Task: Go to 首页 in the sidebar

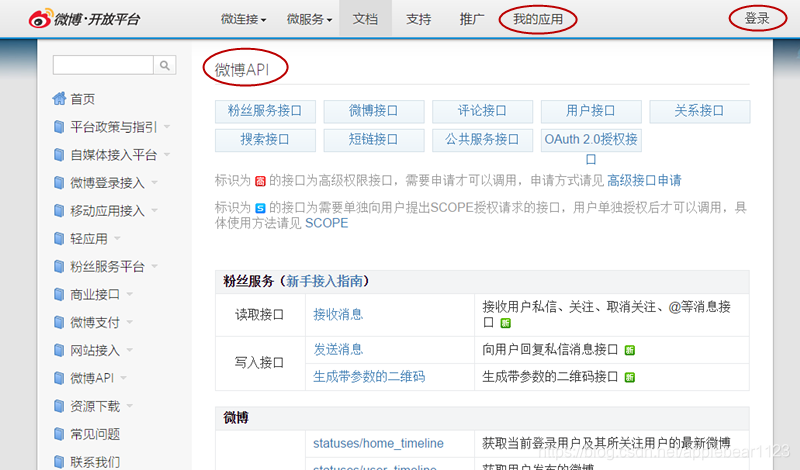Action: coord(83,98)
